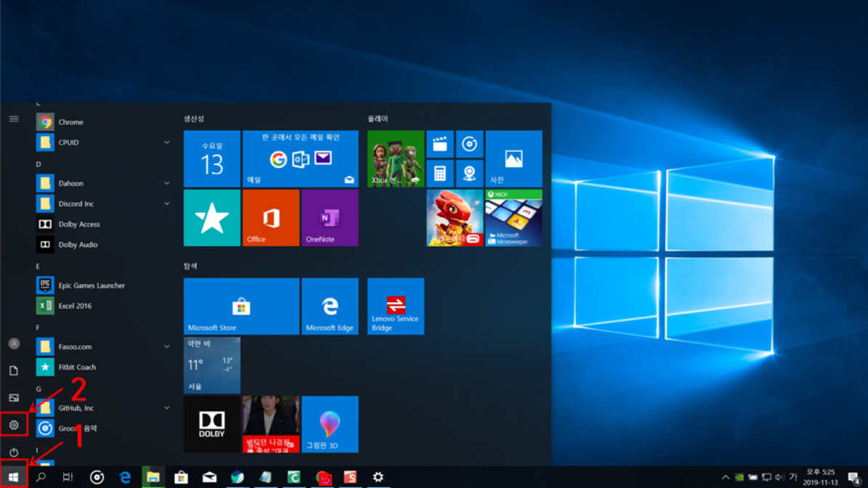
Task: Open the Movies & TV small tile
Action: [440, 145]
